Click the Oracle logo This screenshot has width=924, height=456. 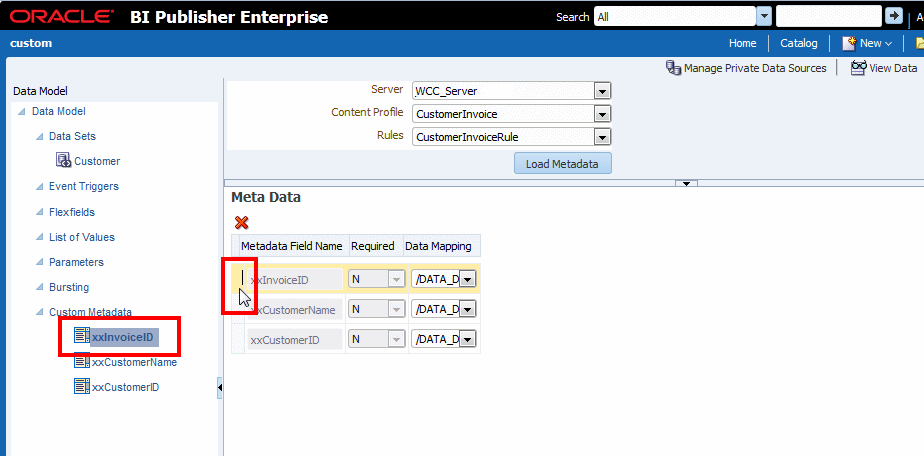(62, 16)
